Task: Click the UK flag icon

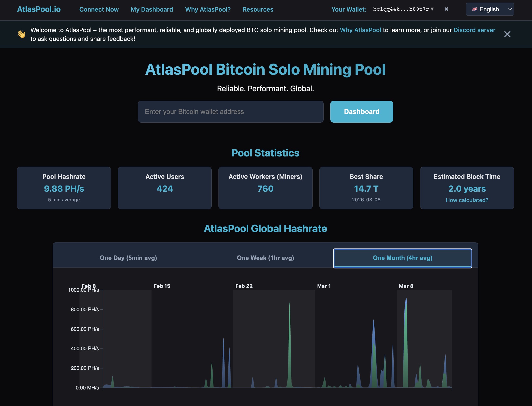Action: [475, 9]
